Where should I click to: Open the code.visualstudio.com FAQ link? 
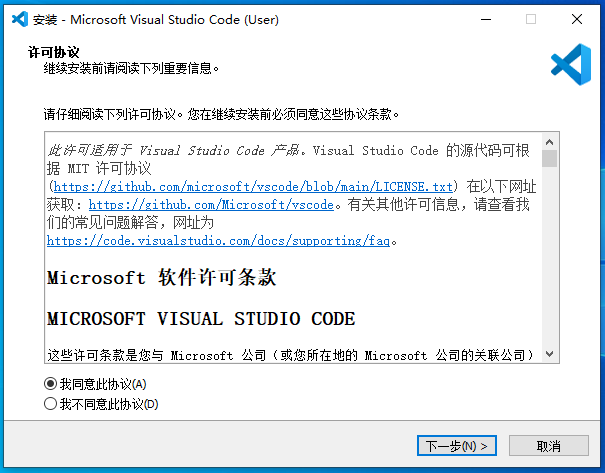(x=218, y=241)
